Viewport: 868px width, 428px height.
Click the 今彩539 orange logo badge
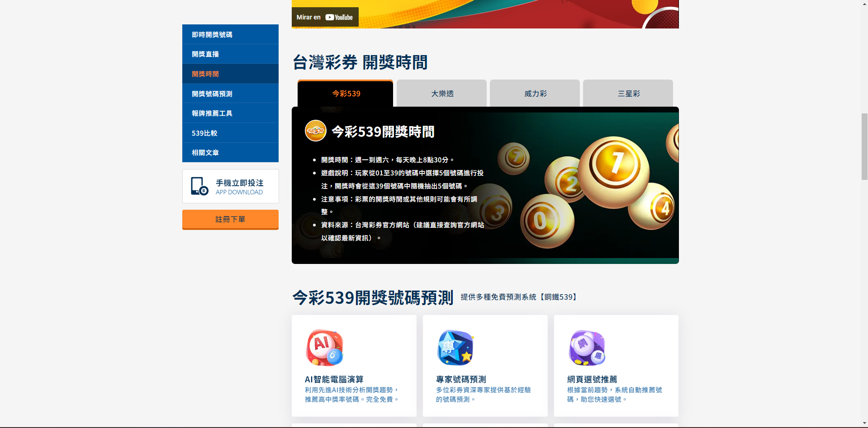click(316, 131)
